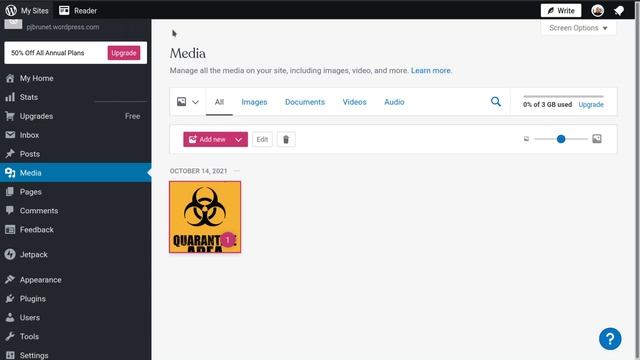The image size is (640, 360).
Task: Open the help question mark button
Action: [x=610, y=339]
